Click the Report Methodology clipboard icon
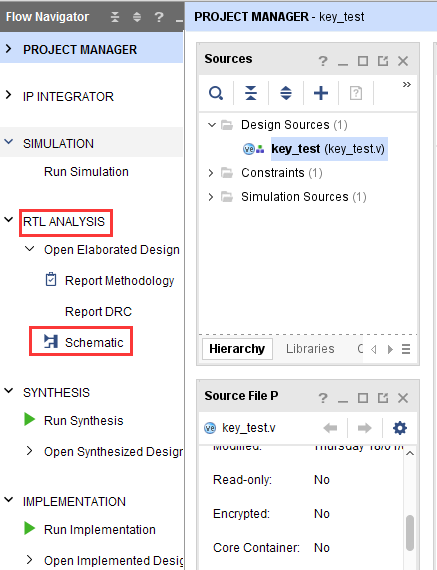This screenshot has height=570, width=437. [51, 280]
